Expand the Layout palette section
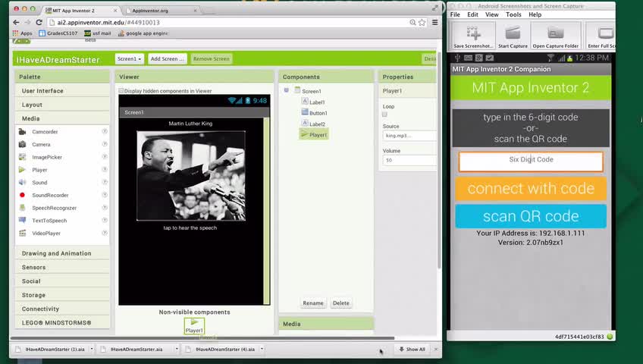Image resolution: width=643 pixels, height=364 pixels. coord(63,105)
